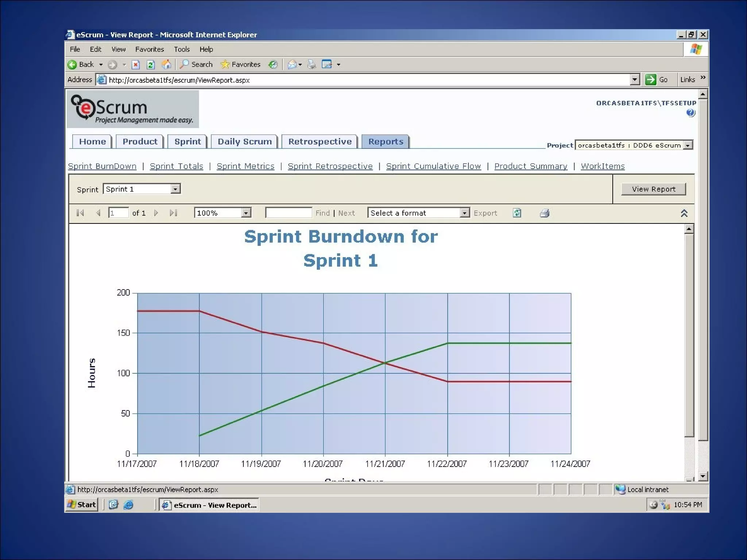Click the Find text input field
This screenshot has width=747, height=560.
coord(289,213)
